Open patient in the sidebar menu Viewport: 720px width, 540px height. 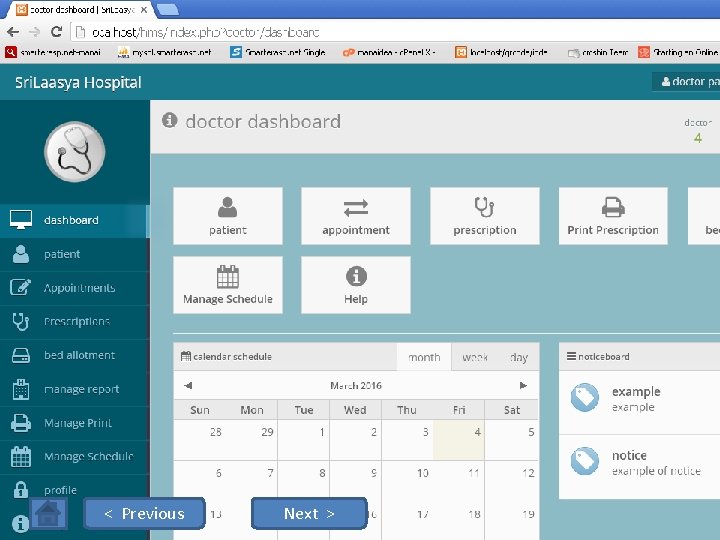point(74,254)
